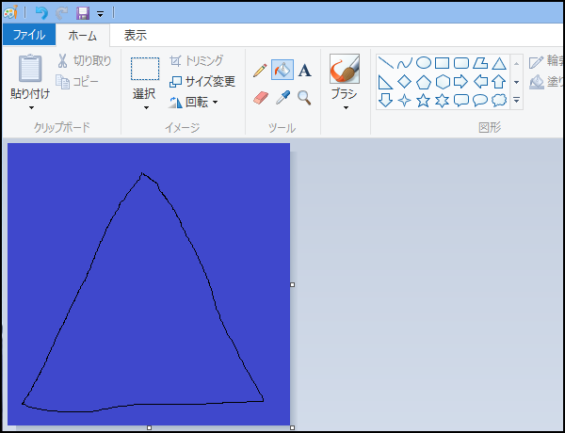
Task: Switch to the 表示 tab
Action: pos(135,35)
